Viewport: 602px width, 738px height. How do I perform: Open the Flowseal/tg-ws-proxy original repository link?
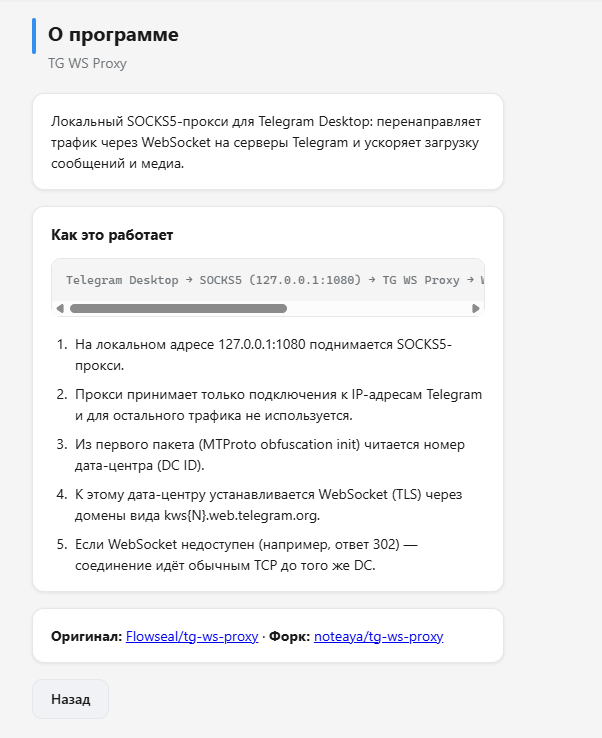[192, 636]
